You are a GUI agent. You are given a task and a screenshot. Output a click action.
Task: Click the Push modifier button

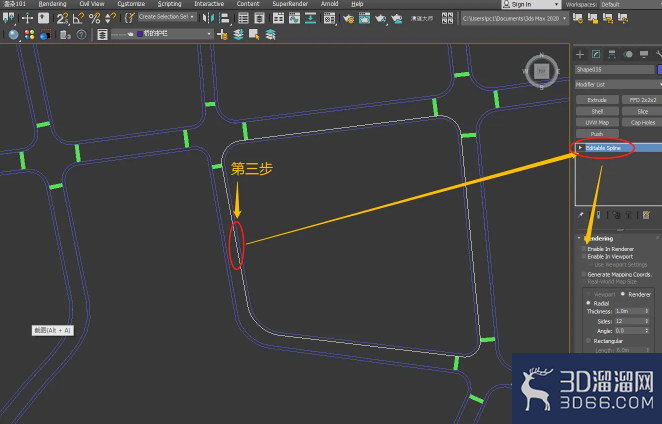coord(597,133)
